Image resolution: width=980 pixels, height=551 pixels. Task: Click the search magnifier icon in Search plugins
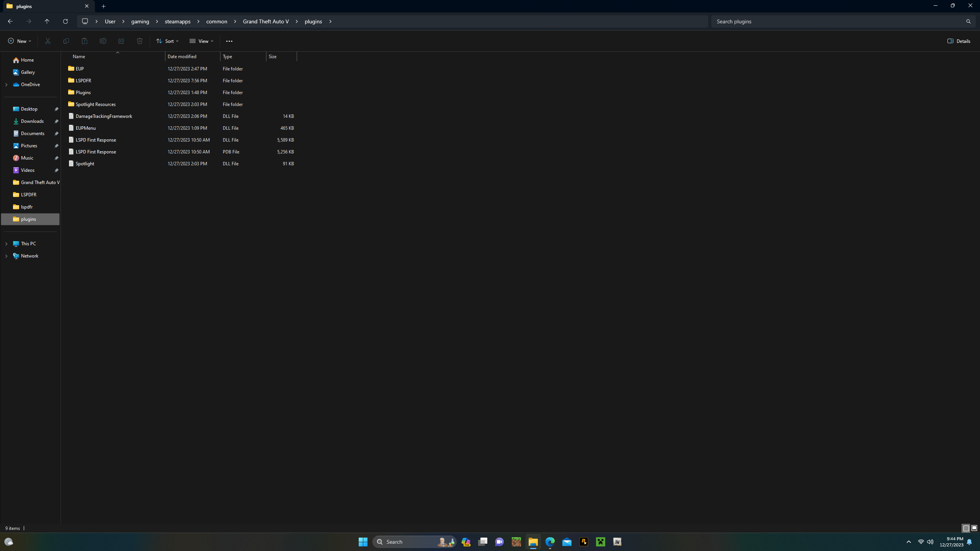(968, 21)
